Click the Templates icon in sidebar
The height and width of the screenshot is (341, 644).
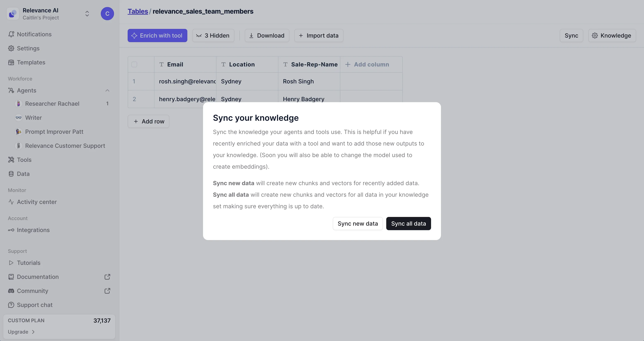[x=11, y=62]
